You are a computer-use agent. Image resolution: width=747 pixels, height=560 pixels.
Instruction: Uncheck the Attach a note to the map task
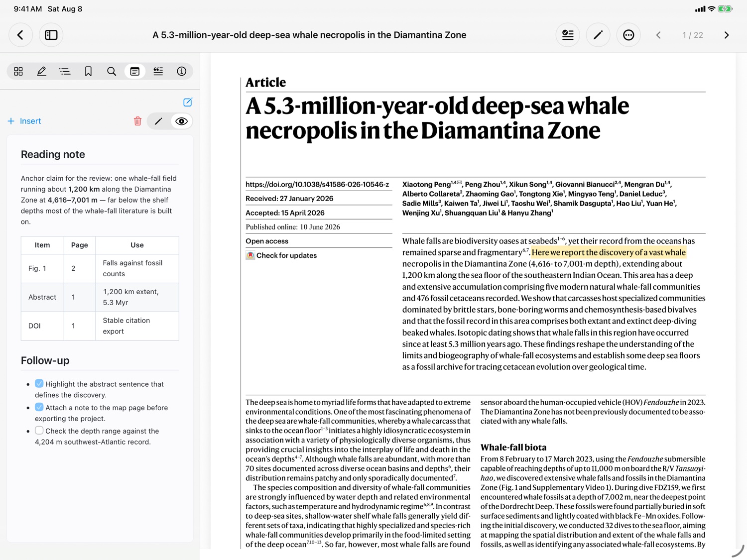click(39, 407)
